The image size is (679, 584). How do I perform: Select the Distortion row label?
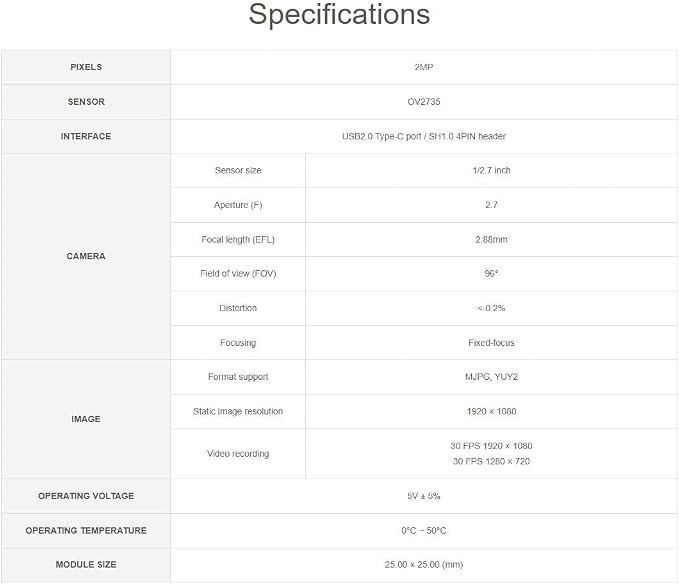click(238, 308)
